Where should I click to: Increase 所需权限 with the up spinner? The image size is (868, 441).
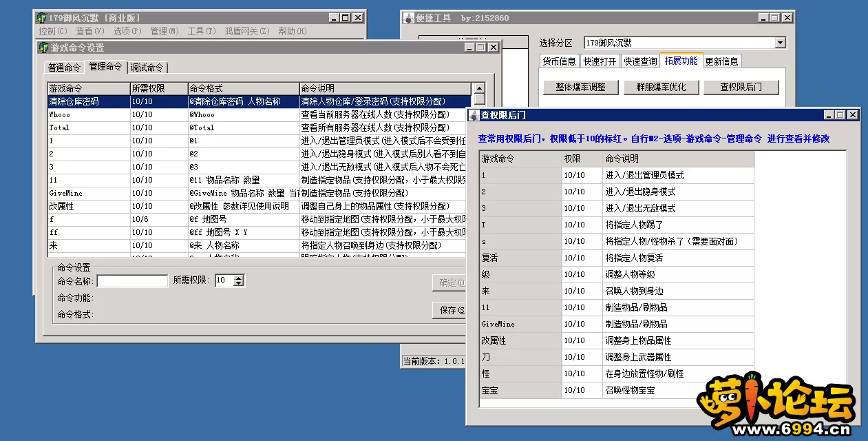point(239,278)
